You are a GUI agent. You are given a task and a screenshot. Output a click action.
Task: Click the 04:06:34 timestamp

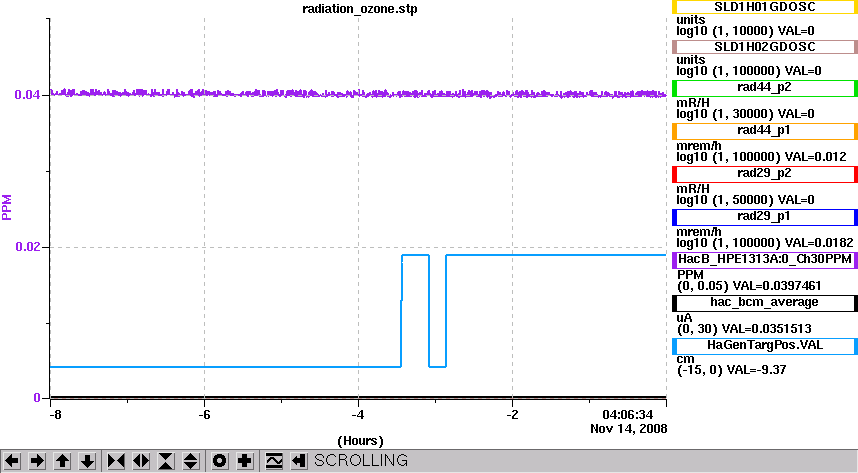click(628, 415)
